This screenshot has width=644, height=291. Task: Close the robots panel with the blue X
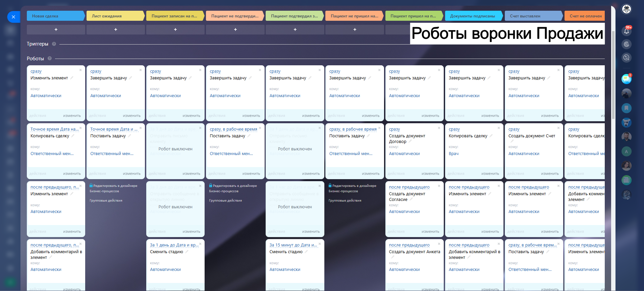(x=13, y=17)
